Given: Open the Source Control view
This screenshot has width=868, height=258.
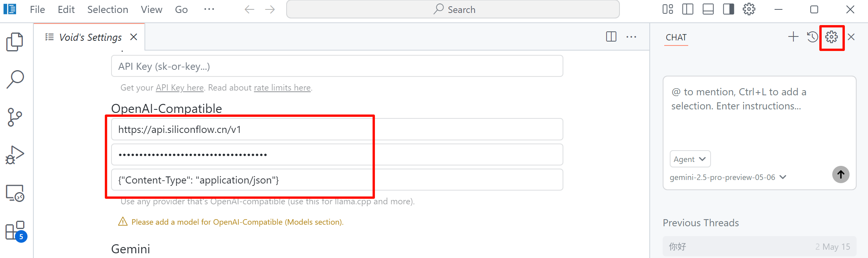Looking at the screenshot, I should (x=15, y=117).
